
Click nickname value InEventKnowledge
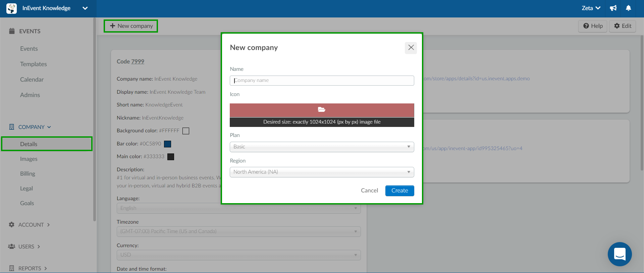tap(163, 118)
